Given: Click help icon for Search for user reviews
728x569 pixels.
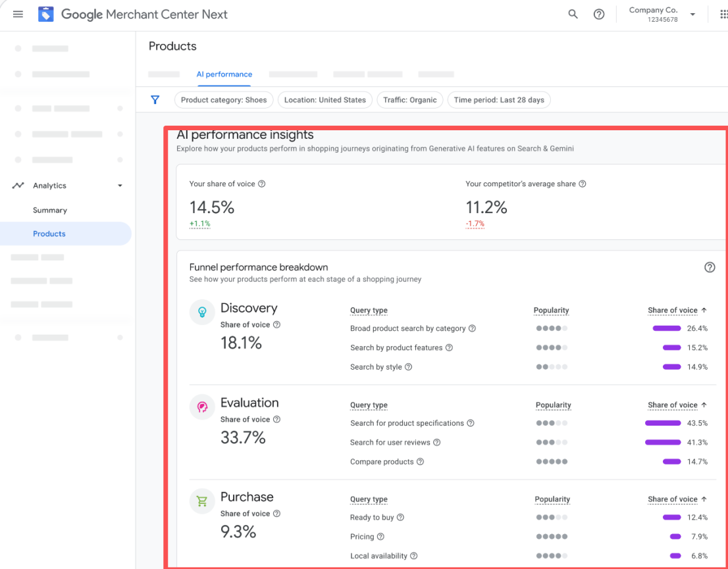Looking at the screenshot, I should [437, 442].
